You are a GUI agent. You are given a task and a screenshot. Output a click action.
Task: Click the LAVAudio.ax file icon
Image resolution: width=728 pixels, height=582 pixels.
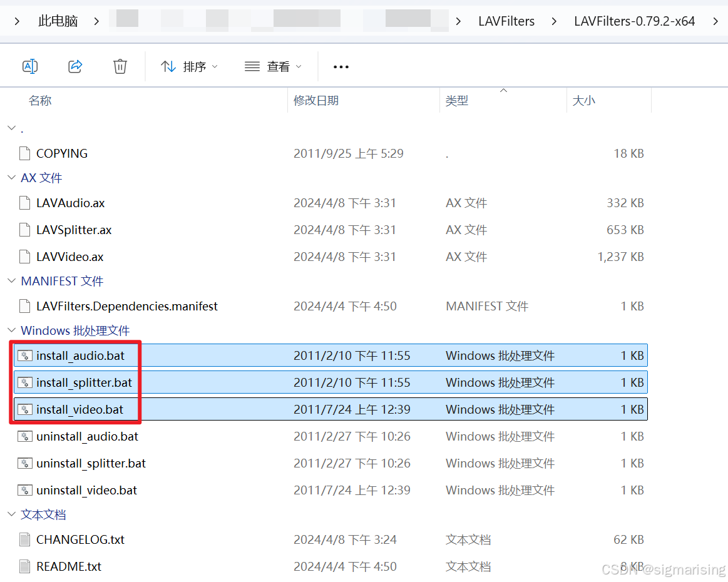coord(24,203)
